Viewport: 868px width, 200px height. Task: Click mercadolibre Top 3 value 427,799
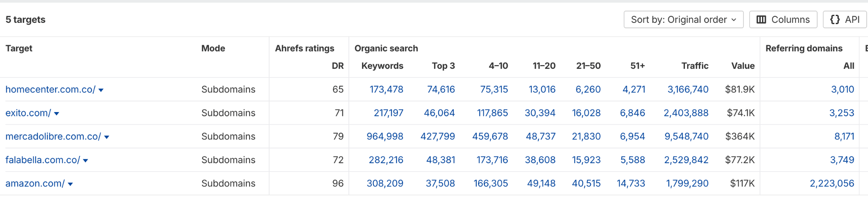437,136
